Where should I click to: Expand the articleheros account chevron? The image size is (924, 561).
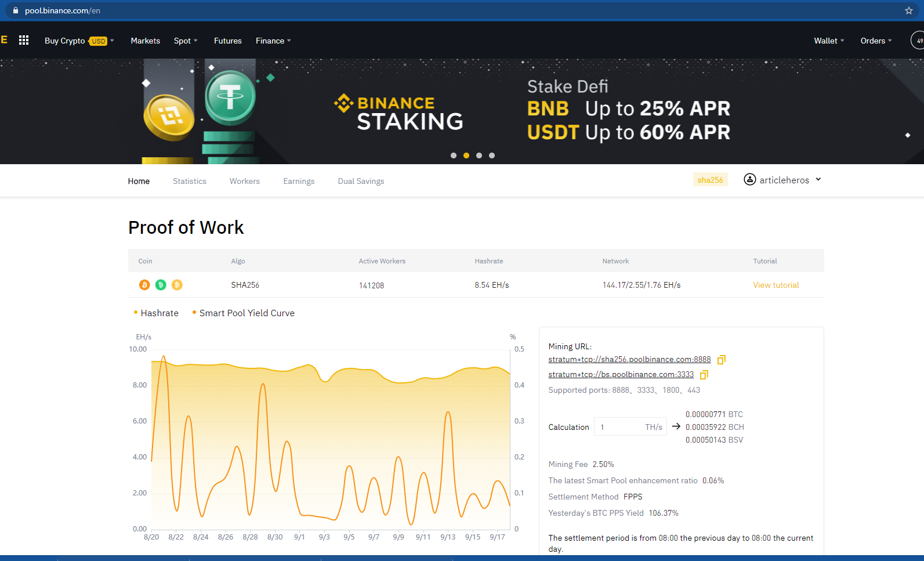(818, 179)
